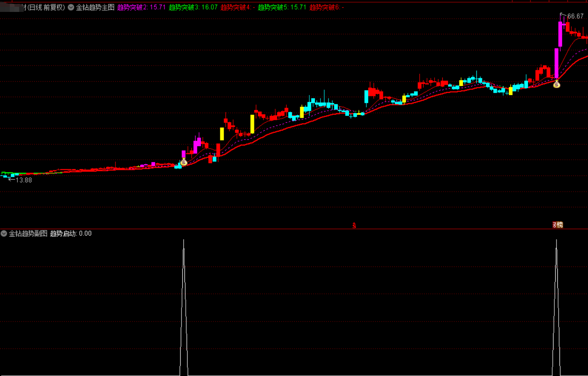Click the 趋势突破5: 15.71 value
This screenshot has height=376, width=588.
pos(282,7)
